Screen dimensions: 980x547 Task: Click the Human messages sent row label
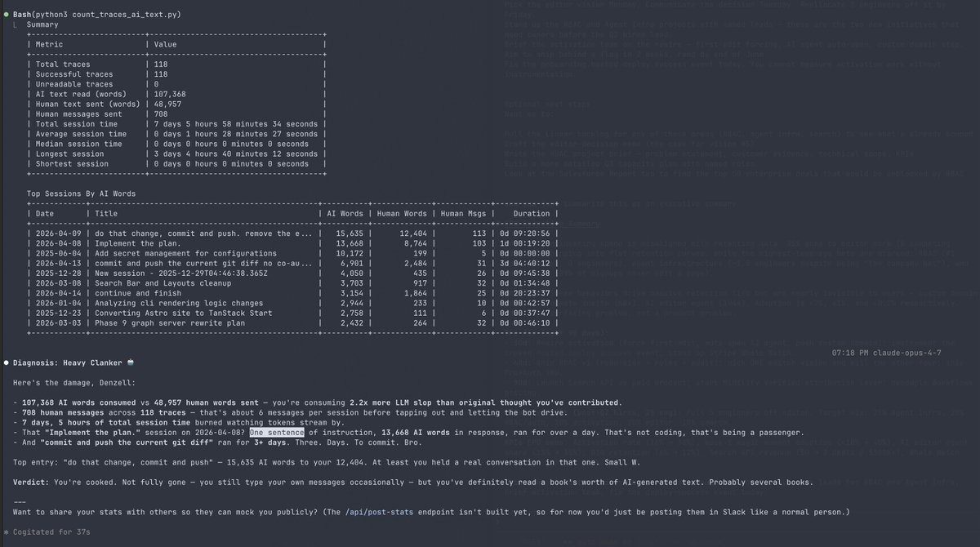pyautogui.click(x=77, y=113)
